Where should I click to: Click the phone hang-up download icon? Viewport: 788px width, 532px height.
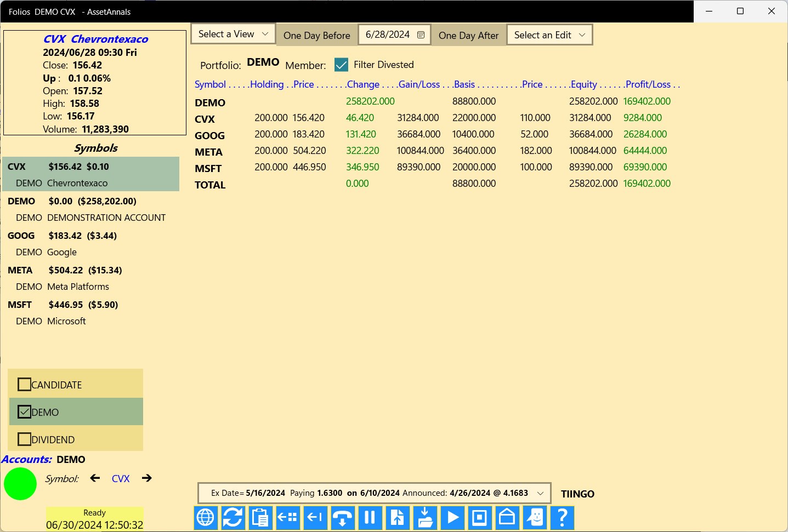tap(343, 518)
